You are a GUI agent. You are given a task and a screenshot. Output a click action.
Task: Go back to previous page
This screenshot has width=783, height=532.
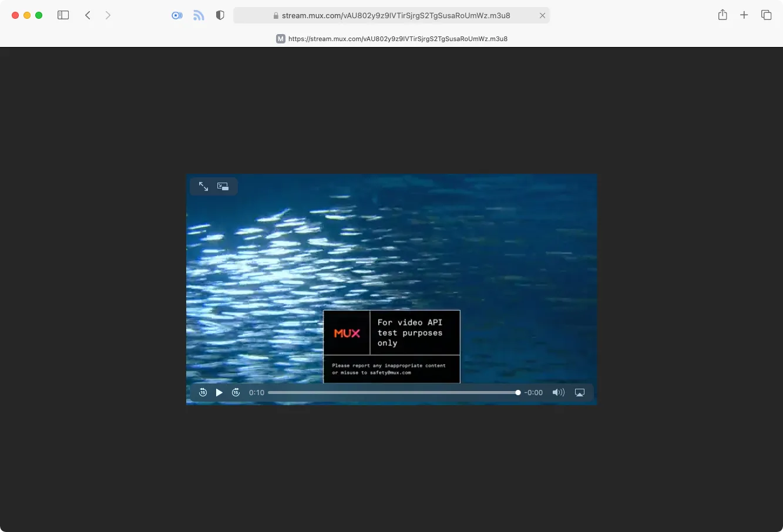(x=88, y=15)
